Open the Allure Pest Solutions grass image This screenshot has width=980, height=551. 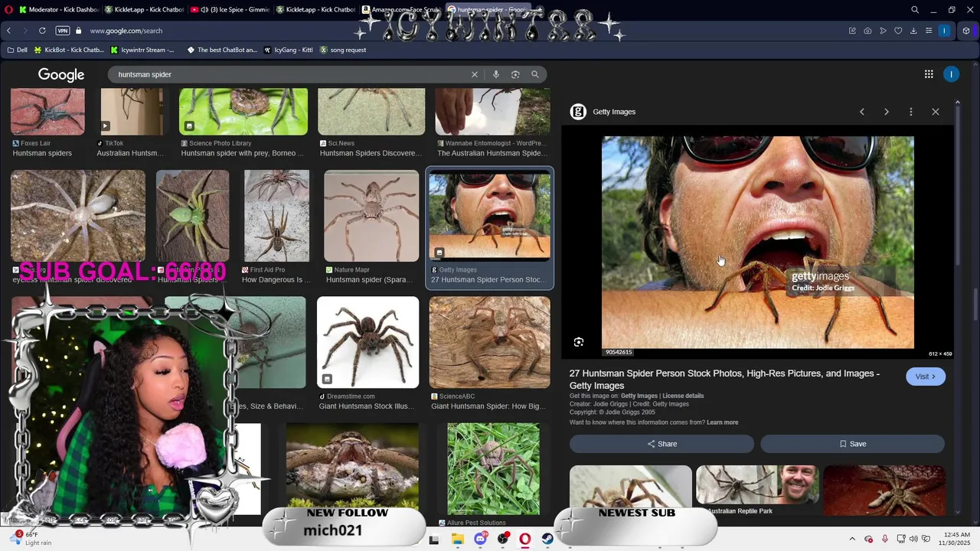click(x=493, y=468)
